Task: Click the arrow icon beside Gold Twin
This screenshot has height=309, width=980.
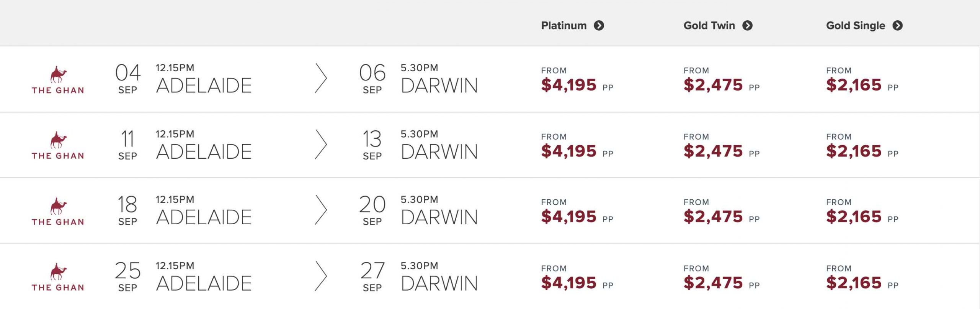Action: (x=747, y=26)
